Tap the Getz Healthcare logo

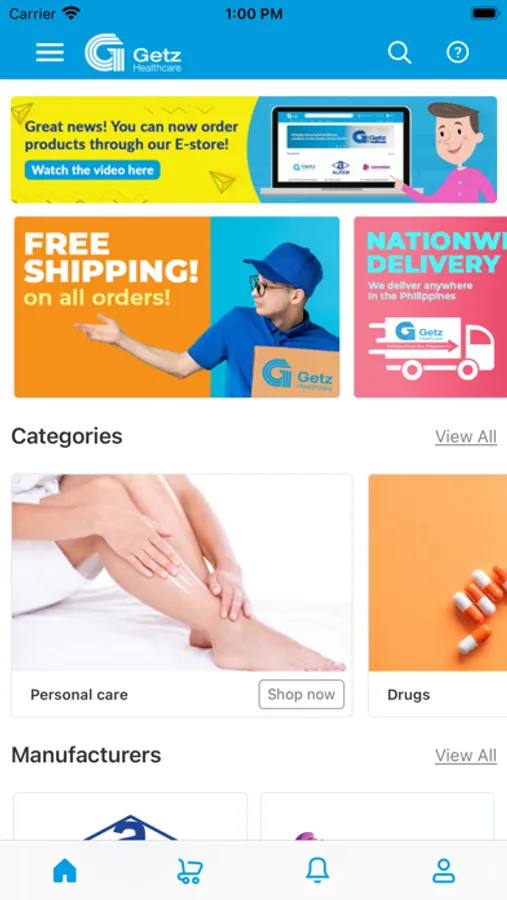(133, 53)
